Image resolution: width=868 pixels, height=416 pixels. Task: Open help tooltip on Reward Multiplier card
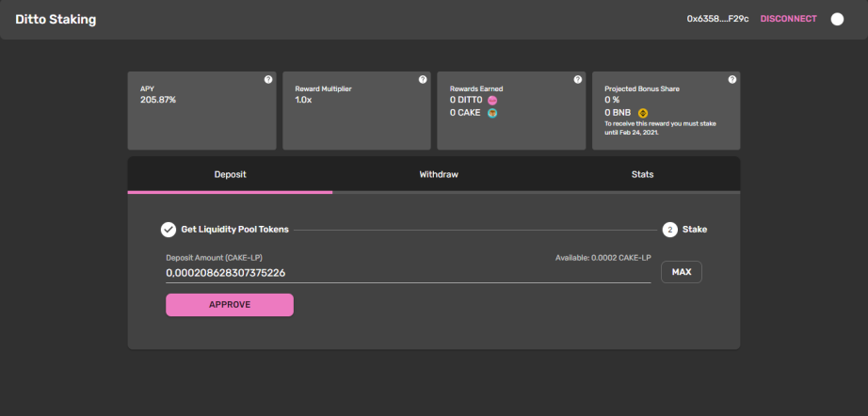coord(423,80)
